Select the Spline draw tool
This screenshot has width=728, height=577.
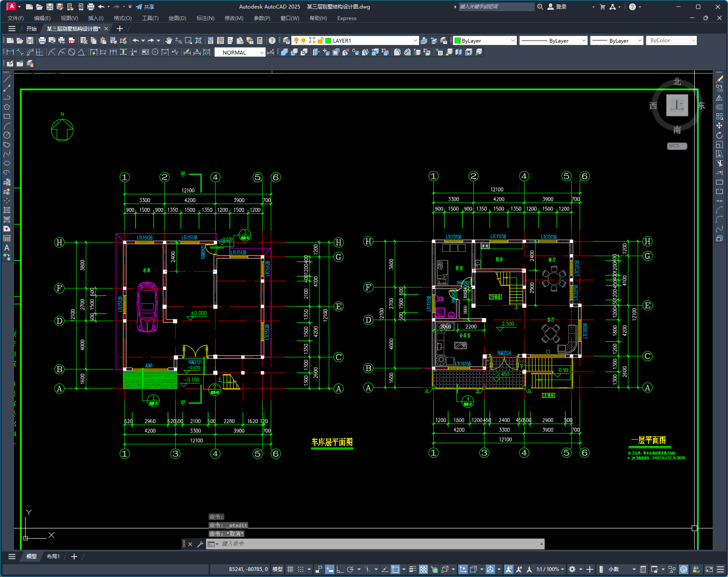click(7, 154)
